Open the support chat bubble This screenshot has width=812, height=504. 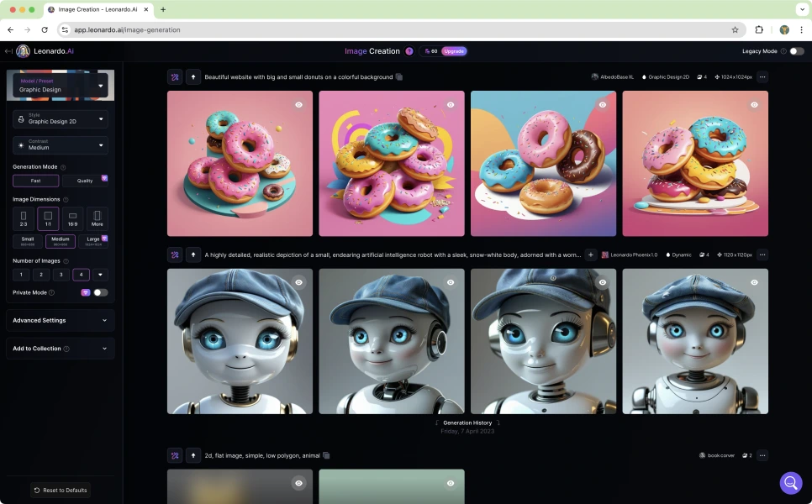(791, 483)
